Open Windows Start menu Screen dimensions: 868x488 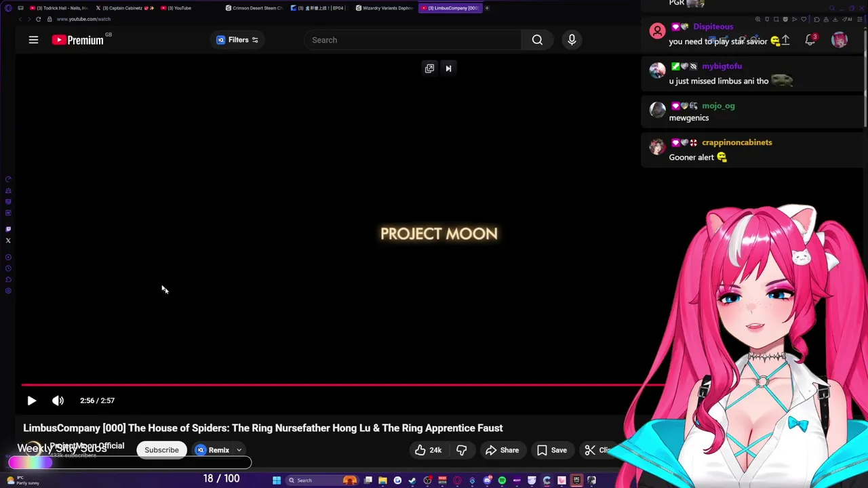tap(277, 481)
